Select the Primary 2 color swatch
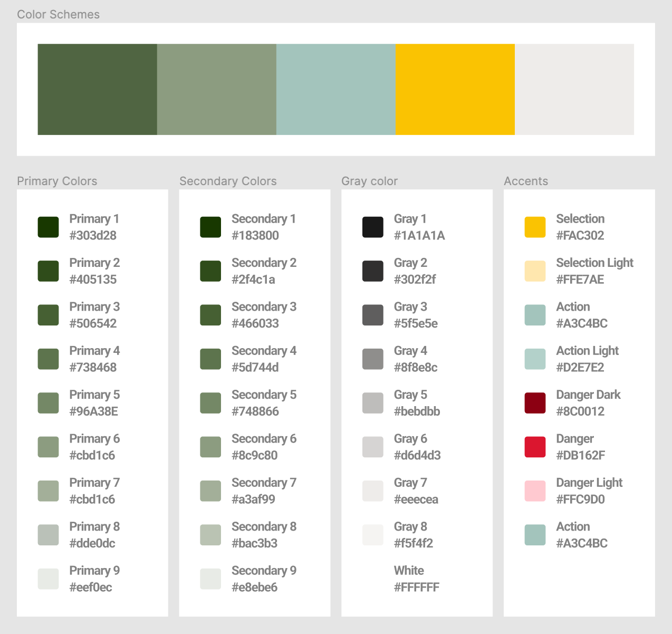The height and width of the screenshot is (634, 672). (48, 271)
